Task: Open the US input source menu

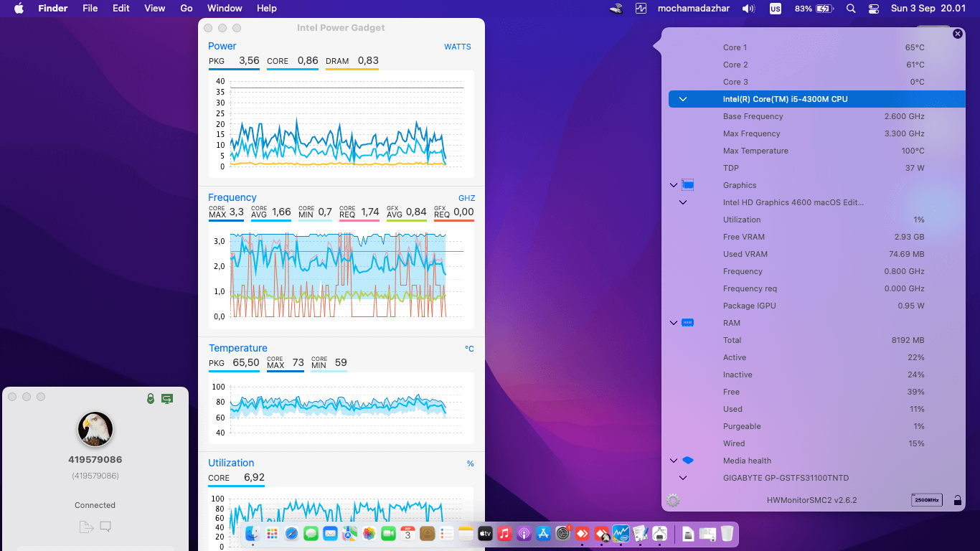Action: click(776, 9)
